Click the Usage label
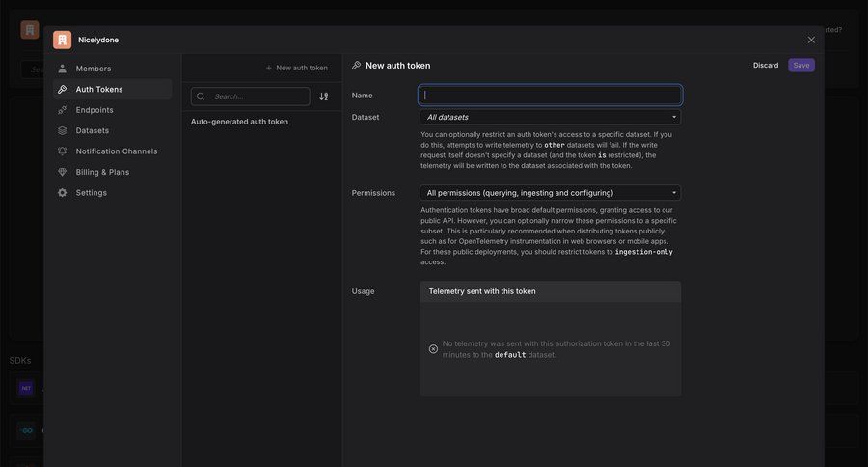 [x=364, y=291]
